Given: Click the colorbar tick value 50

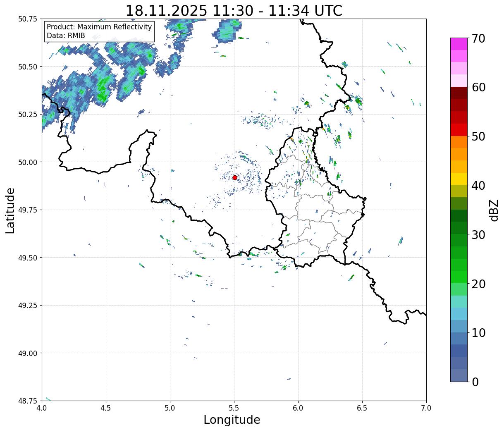Looking at the screenshot, I should (478, 136).
